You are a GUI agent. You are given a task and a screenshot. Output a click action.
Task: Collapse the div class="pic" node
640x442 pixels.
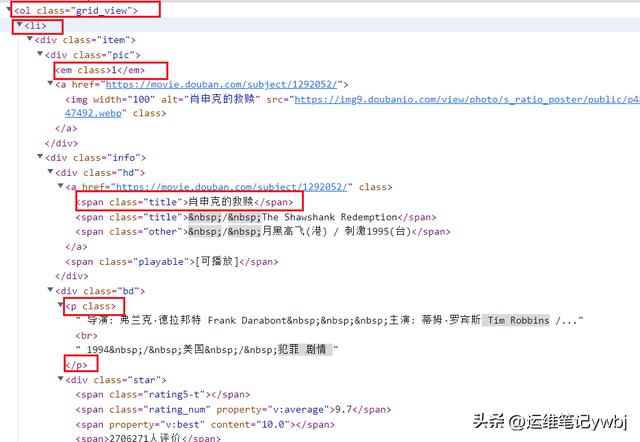(40, 53)
